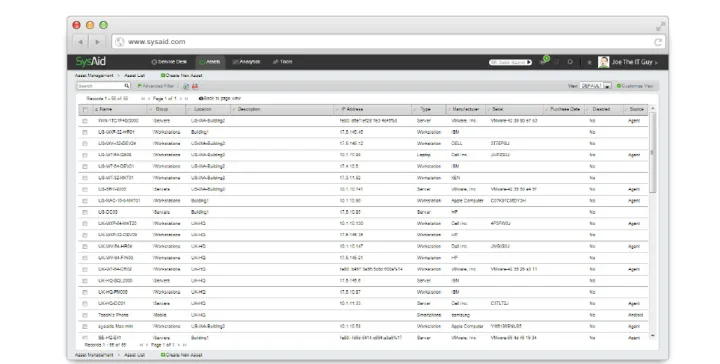Image resolution: width=720 pixels, height=364 pixels.
Task: Open the notifications icon with green badge
Action: coord(544,61)
